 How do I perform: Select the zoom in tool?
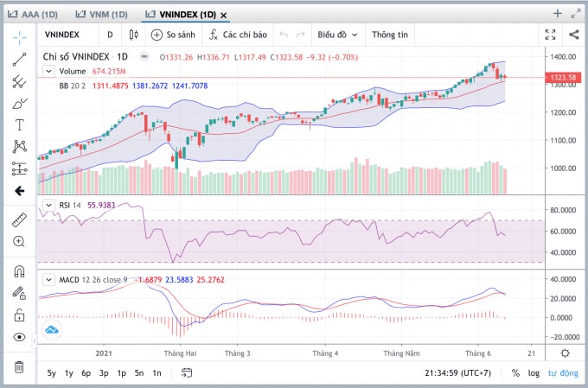(x=20, y=241)
